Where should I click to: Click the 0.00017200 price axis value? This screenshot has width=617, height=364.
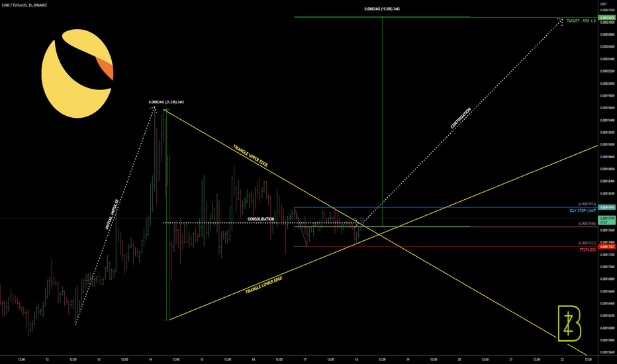point(608,255)
